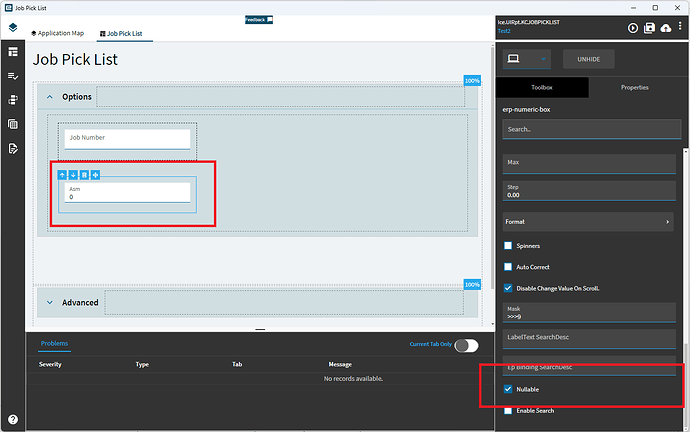Move the Asm field down

tap(73, 175)
